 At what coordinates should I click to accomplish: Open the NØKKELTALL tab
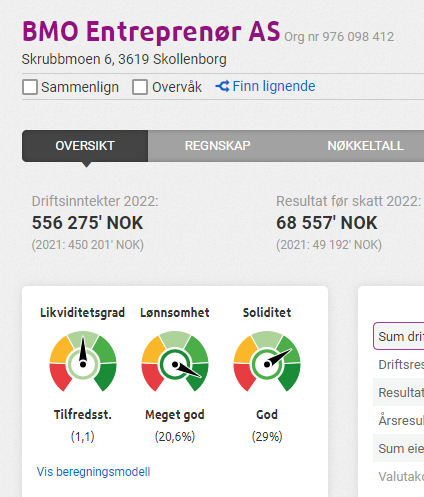click(x=365, y=146)
